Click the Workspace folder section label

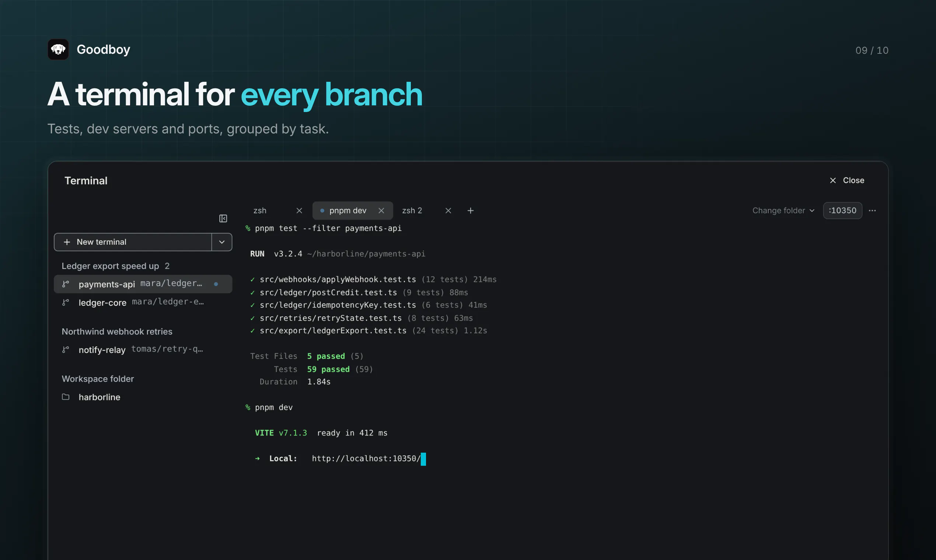(x=98, y=379)
